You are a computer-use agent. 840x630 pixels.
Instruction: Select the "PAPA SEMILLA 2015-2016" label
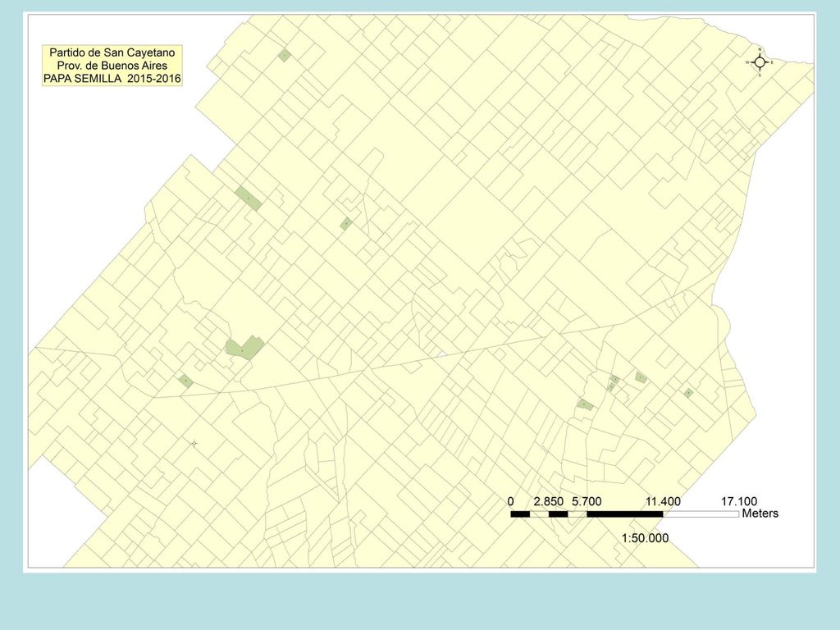click(112, 79)
